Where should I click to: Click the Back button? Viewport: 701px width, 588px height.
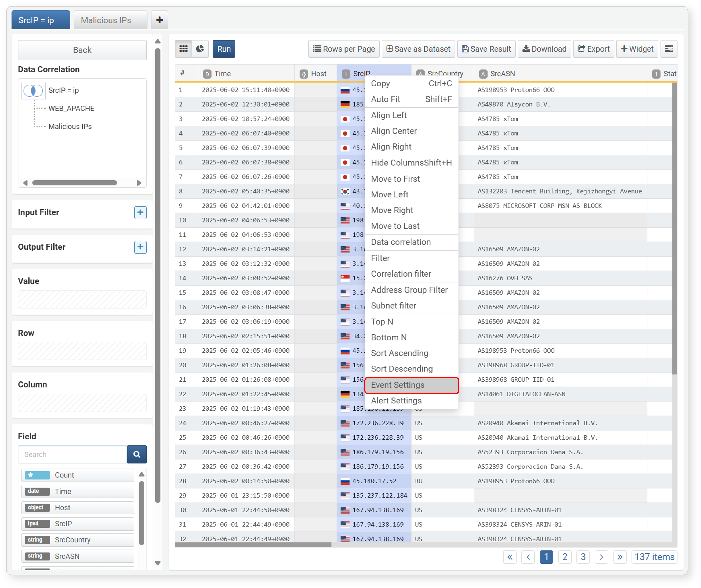(x=82, y=50)
